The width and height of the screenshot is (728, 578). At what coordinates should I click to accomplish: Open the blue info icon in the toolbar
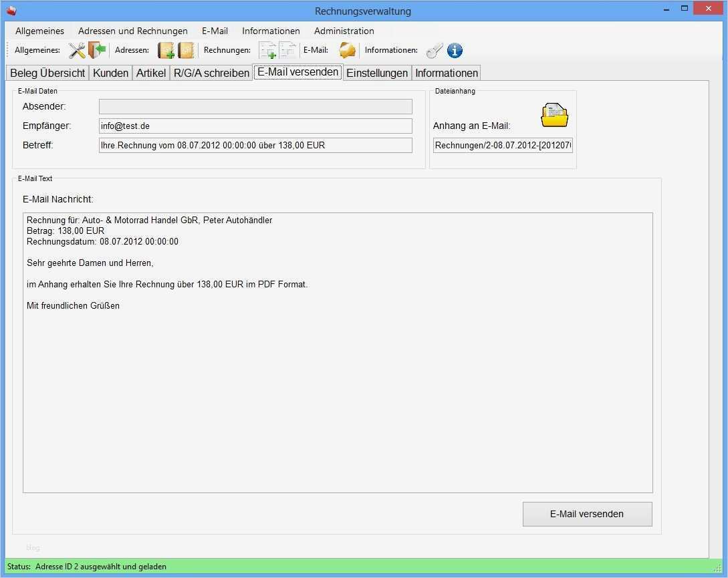pos(455,50)
